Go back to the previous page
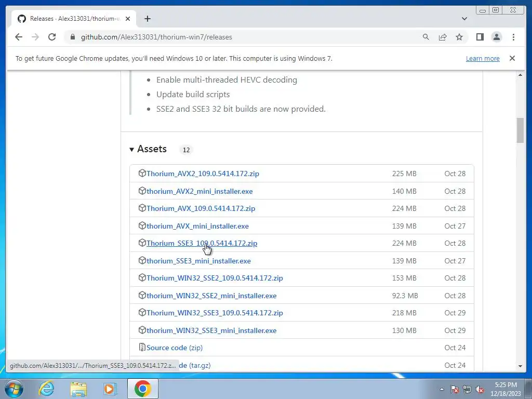 [x=19, y=37]
